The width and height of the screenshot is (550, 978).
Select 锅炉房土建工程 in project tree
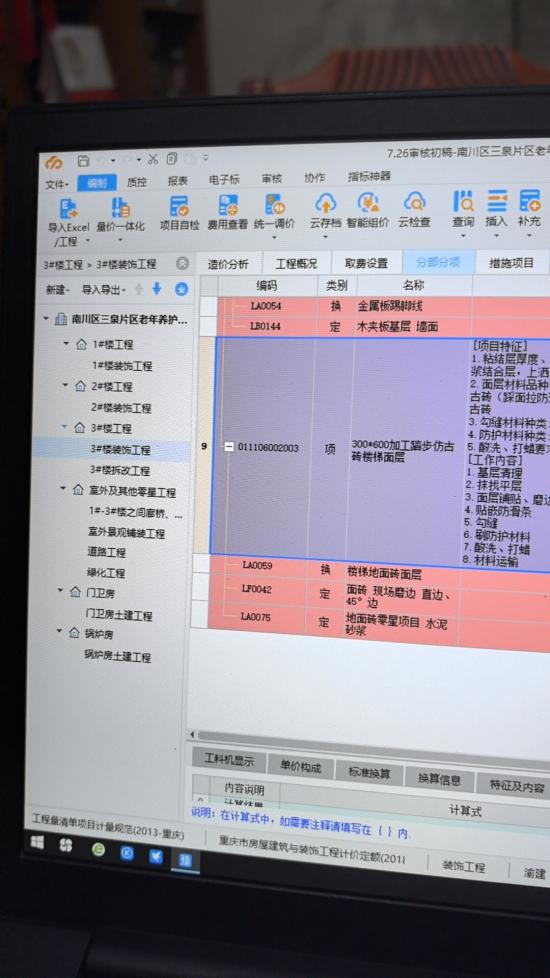(x=117, y=656)
